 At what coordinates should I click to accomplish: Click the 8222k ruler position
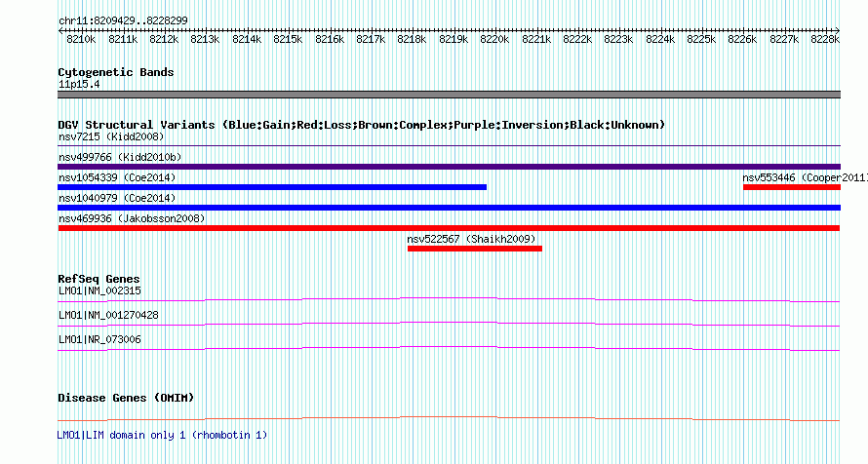[x=577, y=39]
